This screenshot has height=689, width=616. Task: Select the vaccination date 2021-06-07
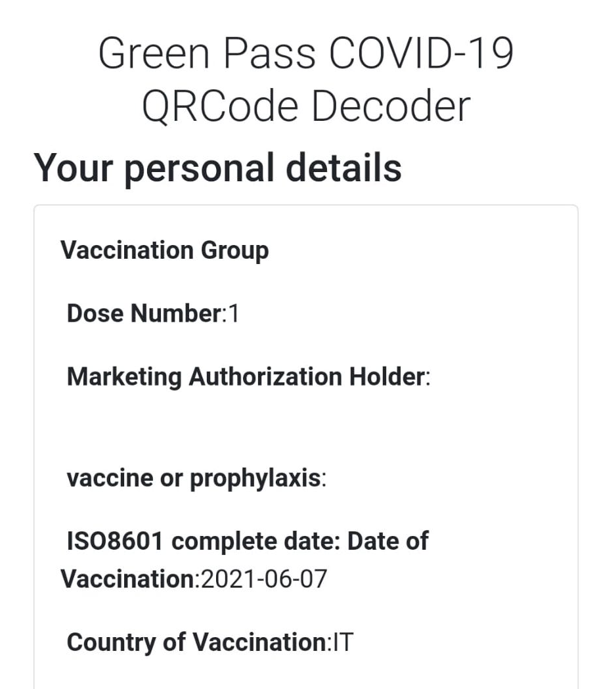point(263,580)
